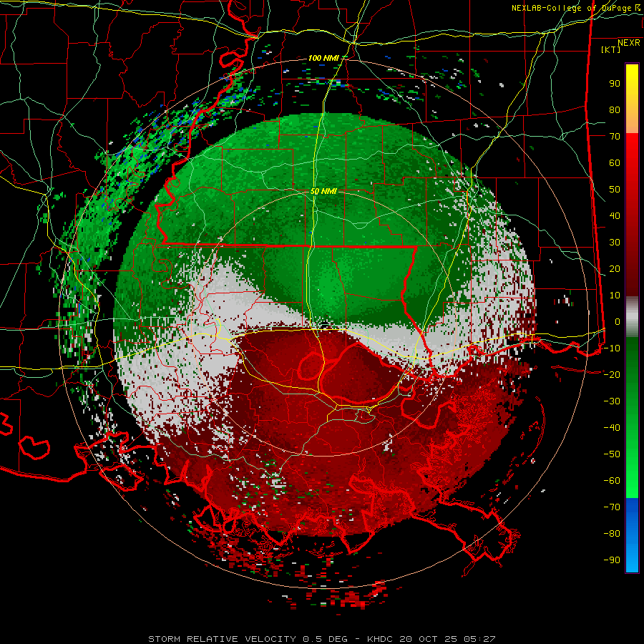Image resolution: width=644 pixels, height=644 pixels.
Task: Click the positive 50 value on velocity scale
Action: coord(615,190)
